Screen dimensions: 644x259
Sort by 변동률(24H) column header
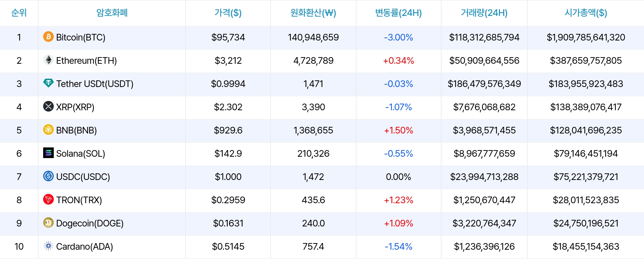pos(398,13)
